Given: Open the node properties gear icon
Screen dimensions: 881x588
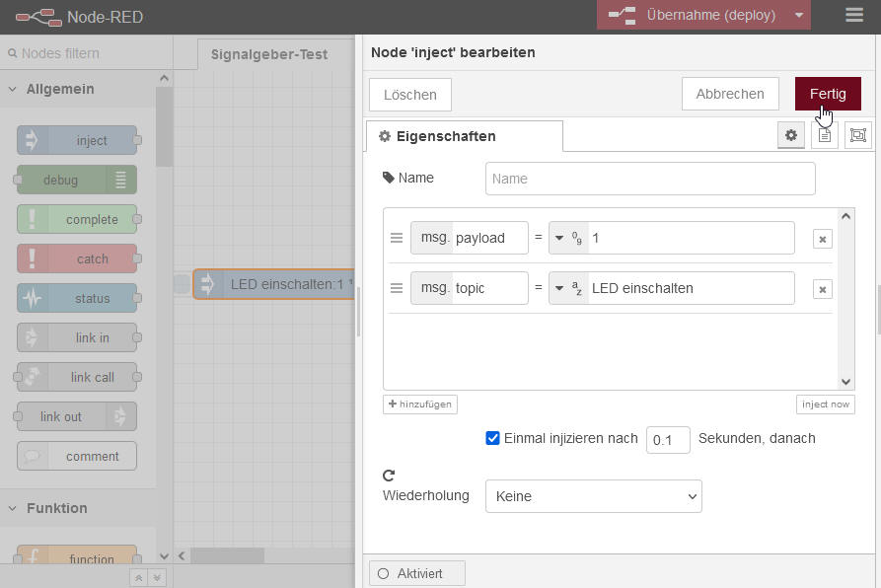Looking at the screenshot, I should click(x=790, y=135).
